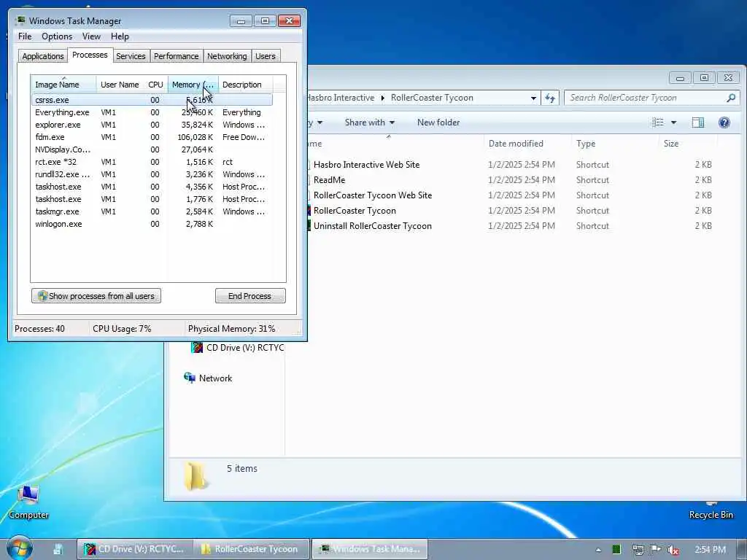Select the Hasbro Interactive Web Site shortcut

[x=366, y=165]
